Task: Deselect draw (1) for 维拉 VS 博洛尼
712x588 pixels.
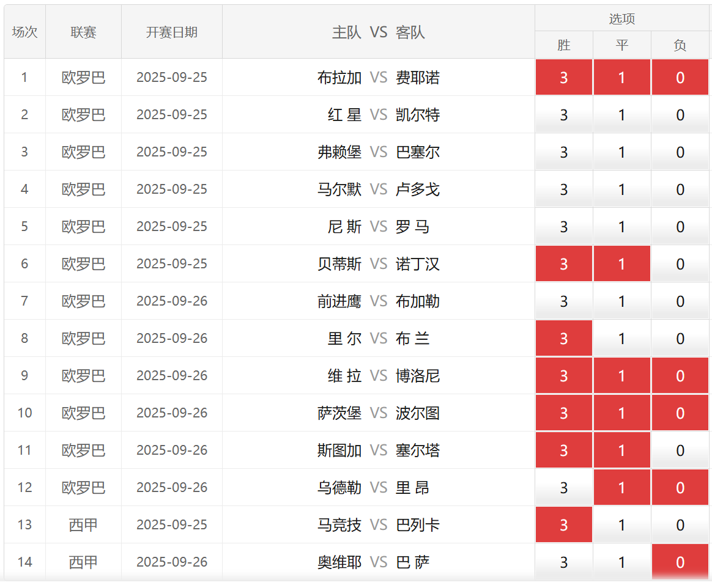Action: click(621, 376)
